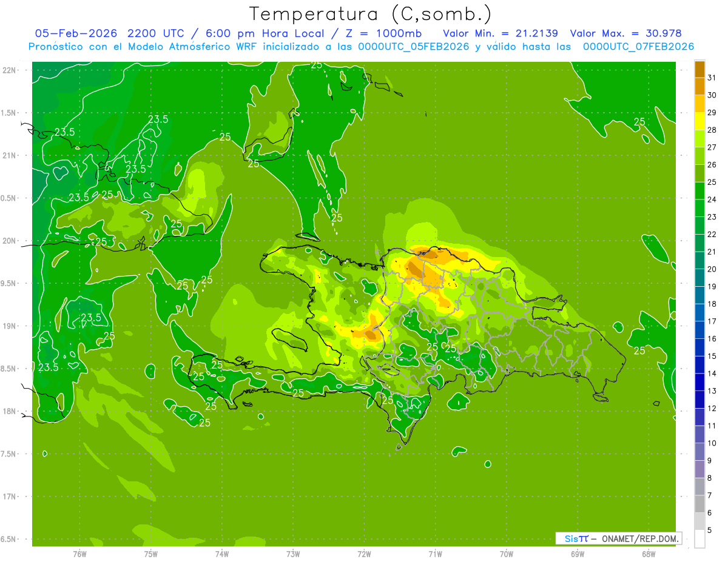Click the "73W" longitude label
Viewport: 728px width, 562px height.
[293, 554]
